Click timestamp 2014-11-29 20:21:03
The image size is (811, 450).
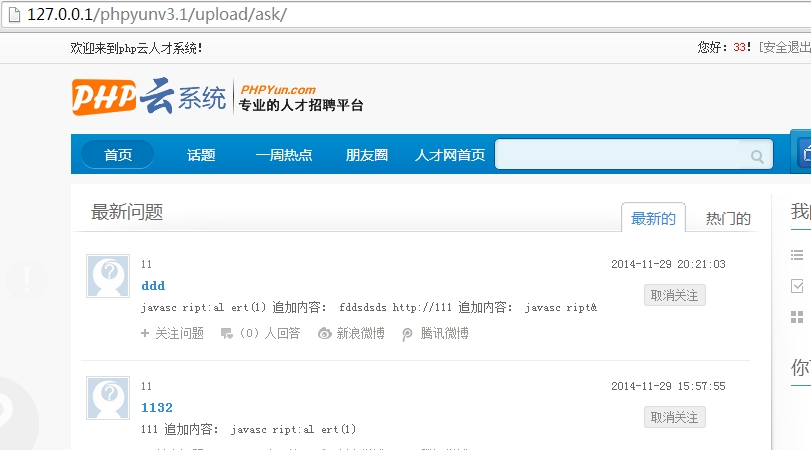point(668,264)
